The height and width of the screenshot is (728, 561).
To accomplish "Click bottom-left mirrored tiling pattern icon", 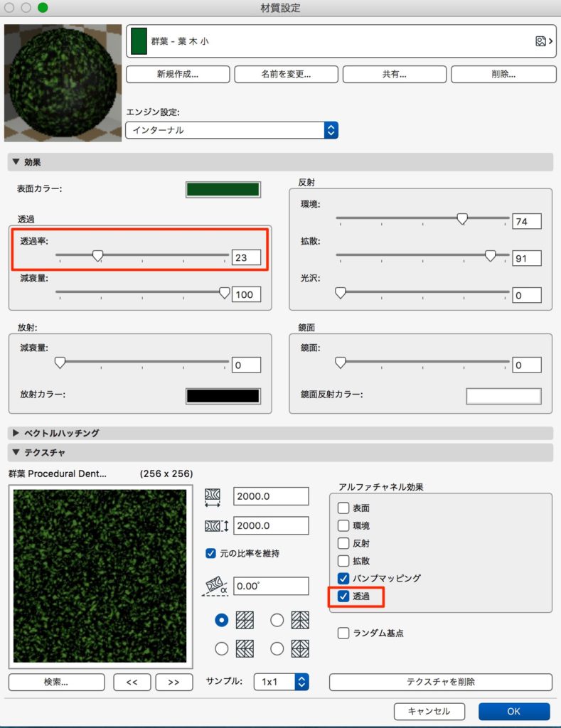I will (x=245, y=648).
